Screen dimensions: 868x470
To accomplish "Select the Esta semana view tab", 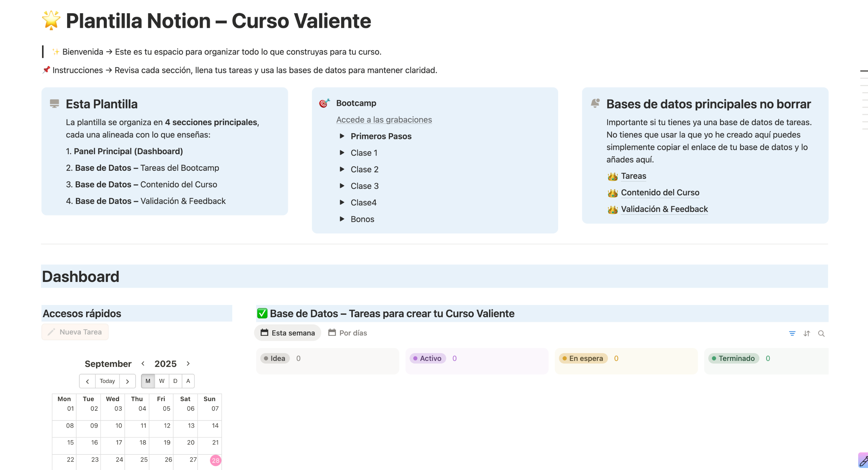I will point(288,333).
